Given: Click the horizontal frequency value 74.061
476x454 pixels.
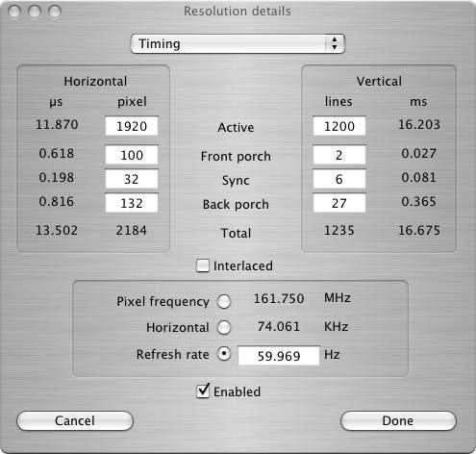Looking at the screenshot, I should coord(279,326).
